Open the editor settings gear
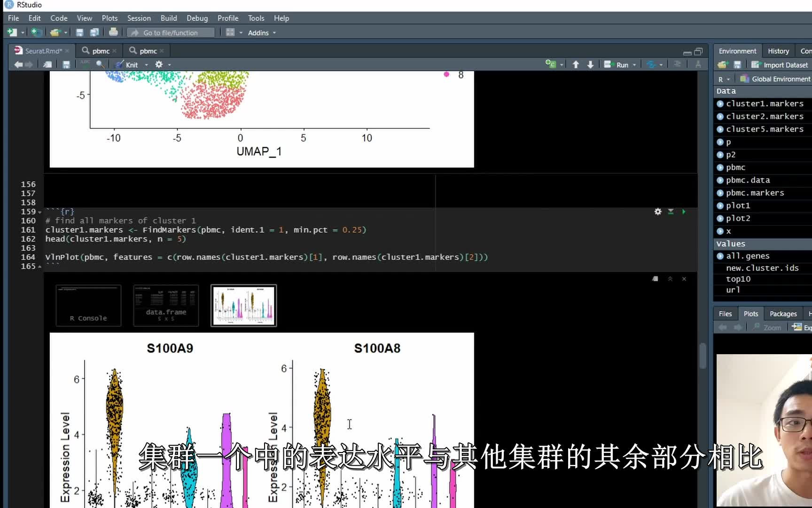The width and height of the screenshot is (812, 508). (159, 64)
